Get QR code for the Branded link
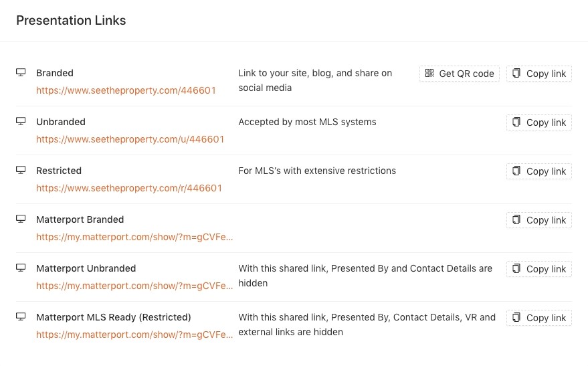This screenshot has height=366, width=588. point(460,74)
